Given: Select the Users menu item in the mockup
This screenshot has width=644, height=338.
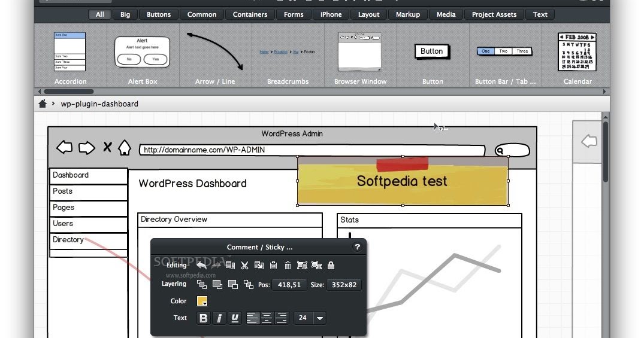Looking at the screenshot, I should pos(88,224).
